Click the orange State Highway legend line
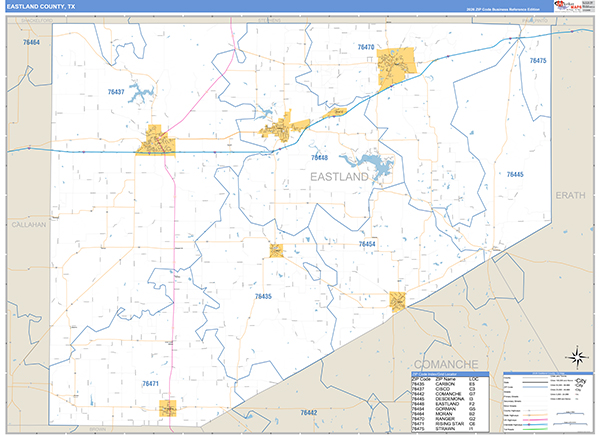This screenshot has width=600, height=435. pyautogui.click(x=535, y=415)
